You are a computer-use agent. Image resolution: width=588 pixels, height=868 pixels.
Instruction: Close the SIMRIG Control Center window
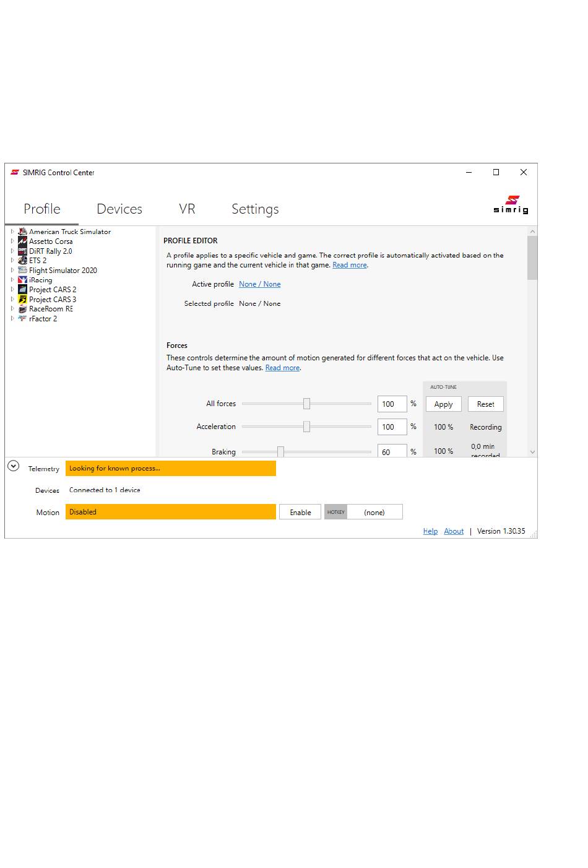524,173
